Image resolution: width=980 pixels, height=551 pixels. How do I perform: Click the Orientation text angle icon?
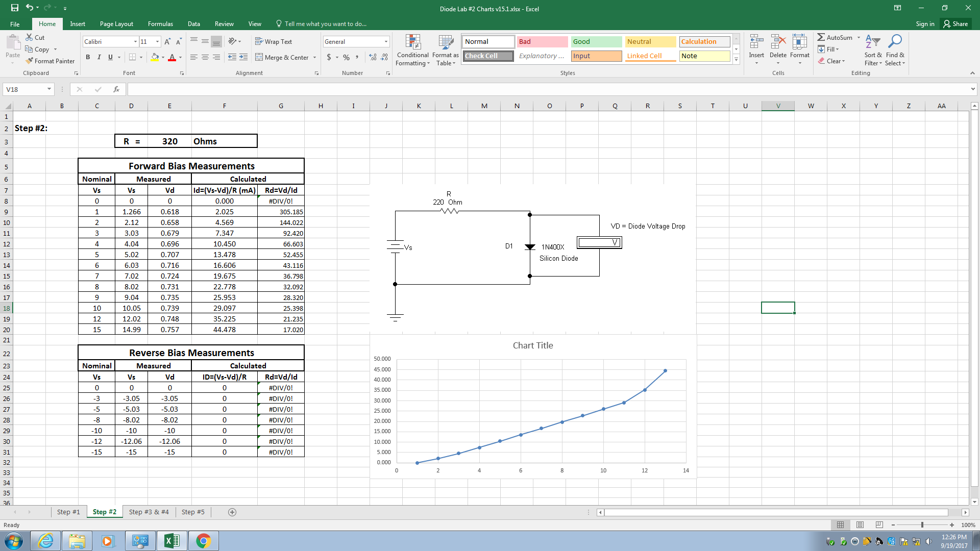click(x=232, y=41)
